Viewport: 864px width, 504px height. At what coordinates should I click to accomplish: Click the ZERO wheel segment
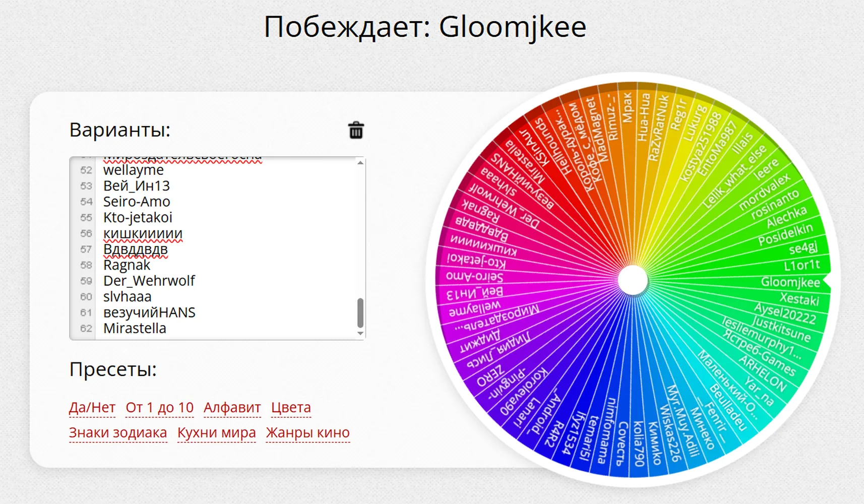tap(490, 376)
